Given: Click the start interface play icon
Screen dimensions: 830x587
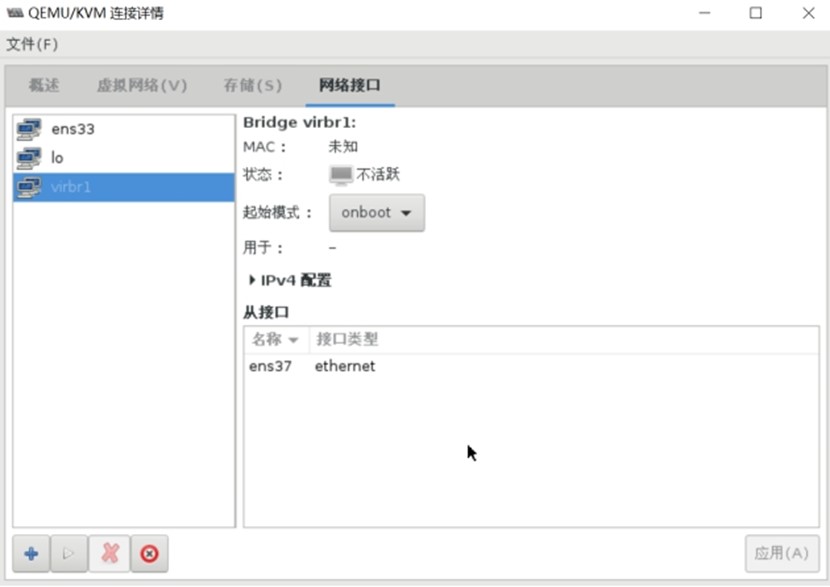Looking at the screenshot, I should point(69,553).
